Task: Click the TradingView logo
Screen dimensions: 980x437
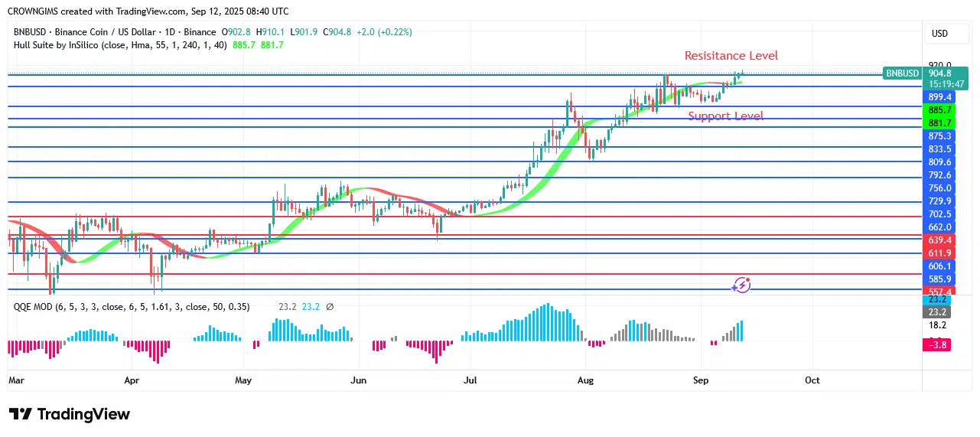Action: coord(70,414)
